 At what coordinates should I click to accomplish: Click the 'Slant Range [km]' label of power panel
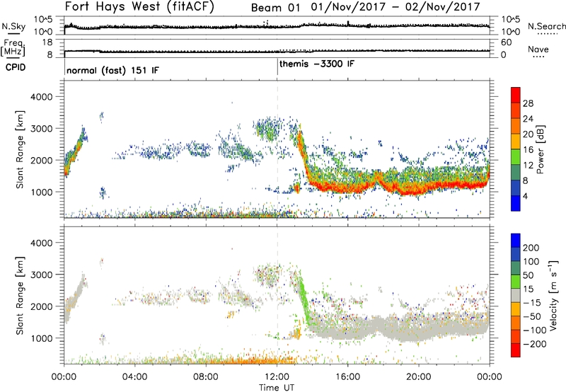click(x=20, y=149)
